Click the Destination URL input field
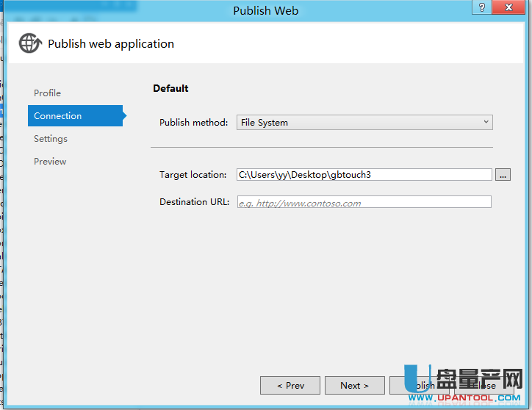532x410 pixels. (364, 202)
